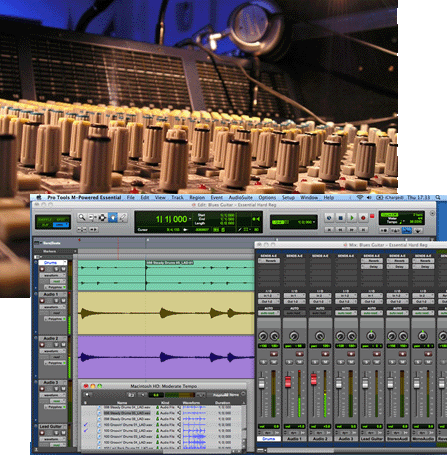This screenshot has height=455, width=447.
Task: Click the Duration column header in the browser
Action: (x=222, y=403)
